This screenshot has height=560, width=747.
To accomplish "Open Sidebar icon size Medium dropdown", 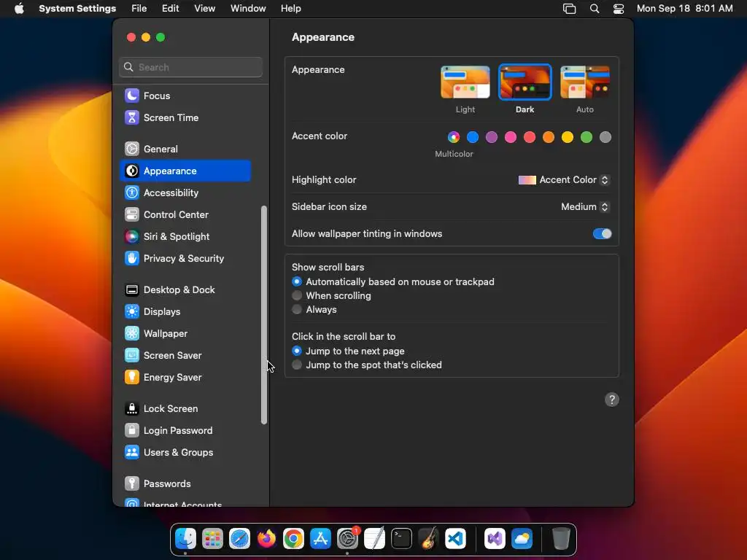I will 586,206.
